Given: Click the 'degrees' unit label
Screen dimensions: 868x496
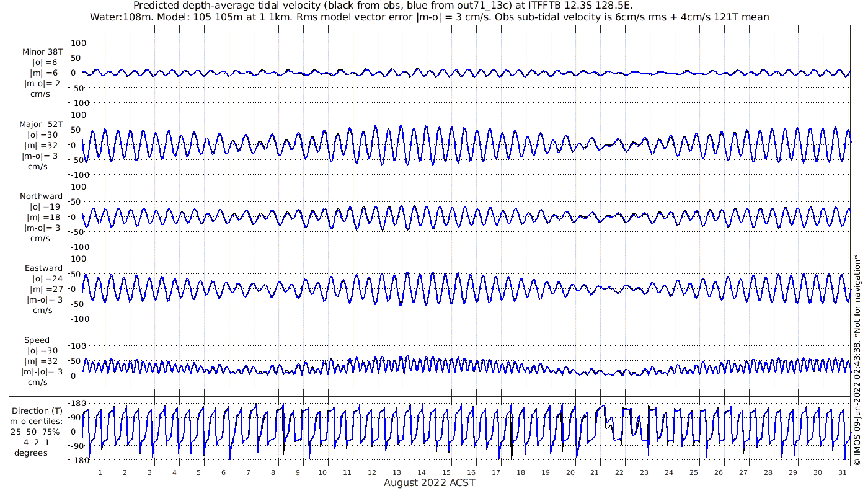Looking at the screenshot, I should 31,453.
